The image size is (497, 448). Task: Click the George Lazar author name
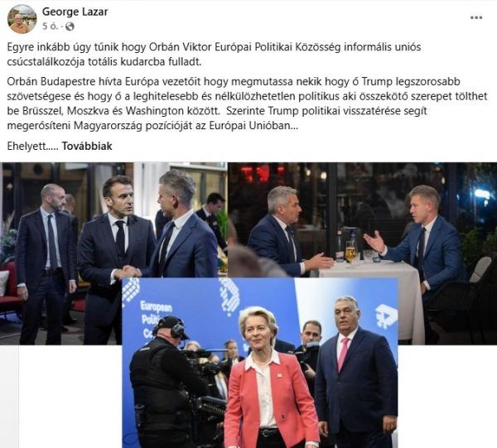coord(75,12)
